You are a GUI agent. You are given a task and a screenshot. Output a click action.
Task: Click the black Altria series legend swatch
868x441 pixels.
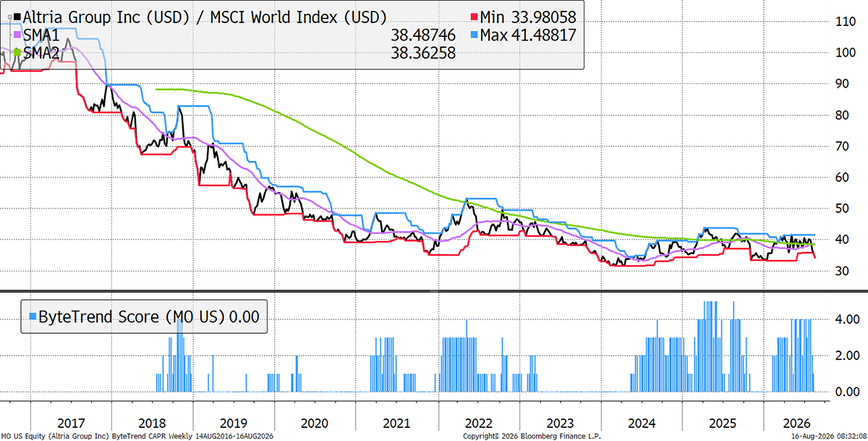[x=17, y=17]
